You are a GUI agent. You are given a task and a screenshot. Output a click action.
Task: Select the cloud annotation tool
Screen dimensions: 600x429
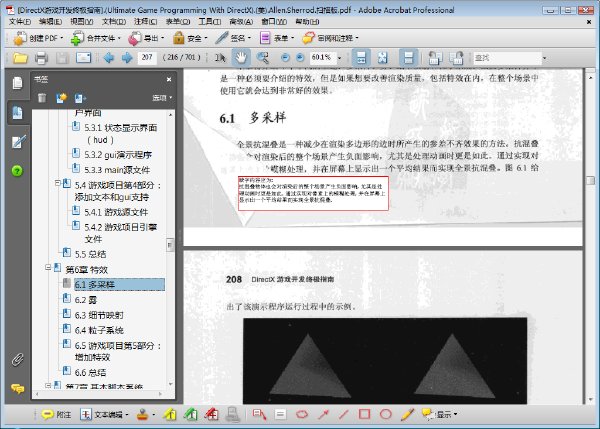(x=302, y=414)
